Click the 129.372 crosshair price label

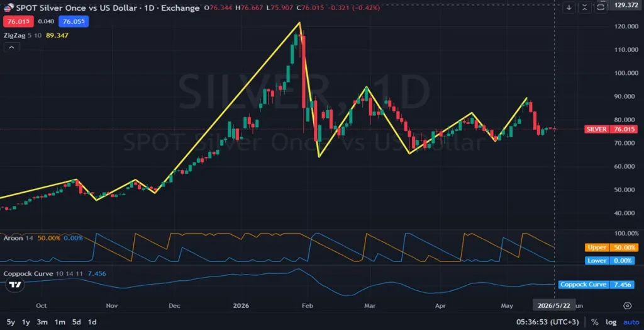click(x=627, y=5)
